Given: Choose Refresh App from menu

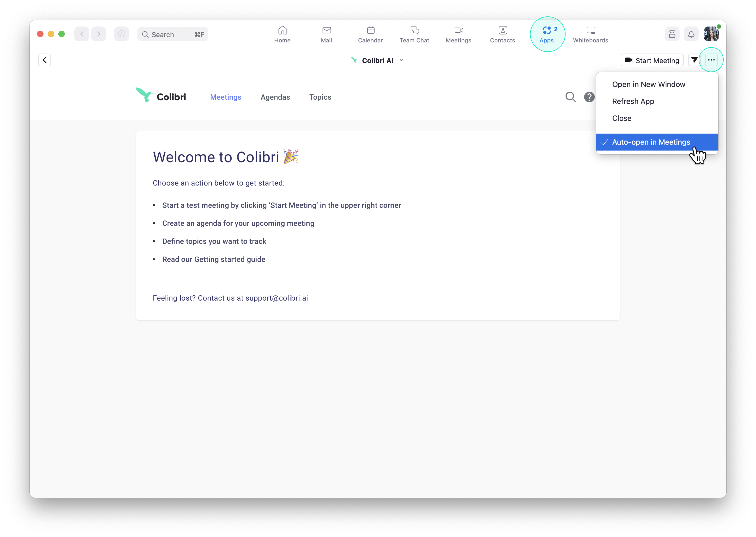Looking at the screenshot, I should [633, 101].
